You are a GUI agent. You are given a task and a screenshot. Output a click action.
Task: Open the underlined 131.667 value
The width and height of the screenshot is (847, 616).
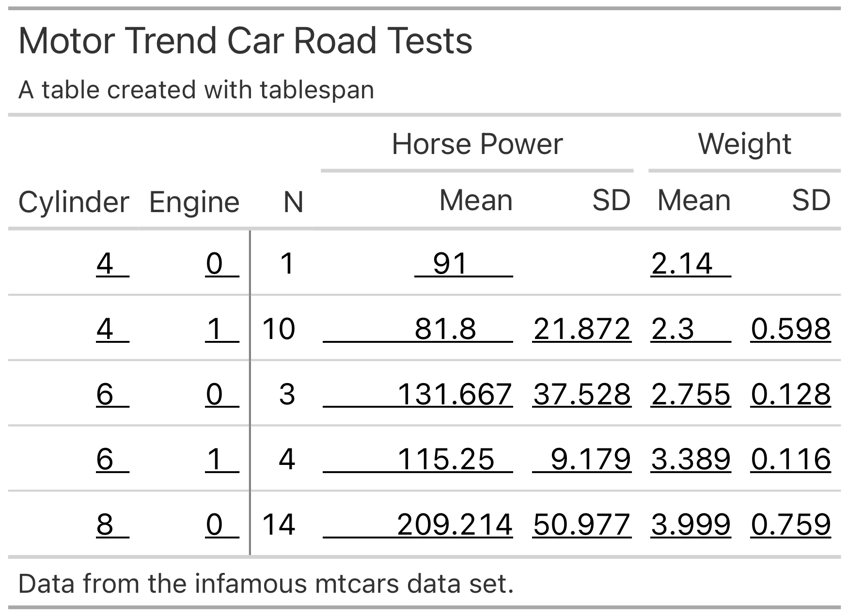tap(455, 394)
